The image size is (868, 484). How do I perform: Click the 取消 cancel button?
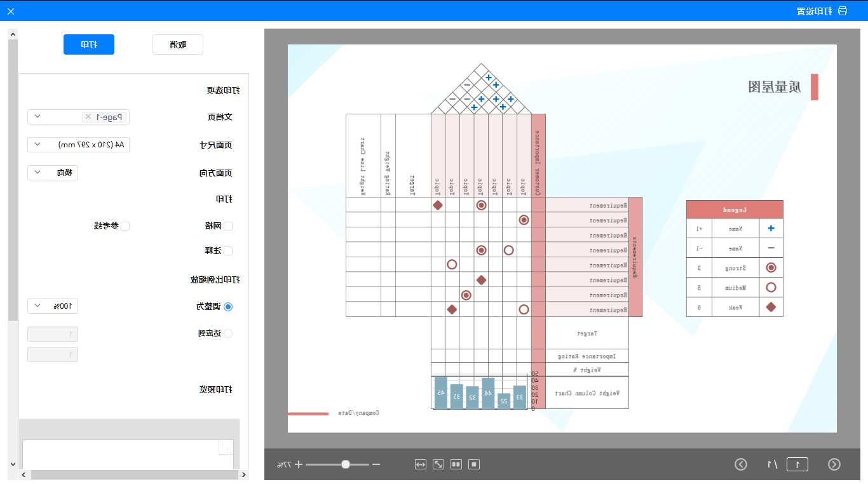[x=178, y=44]
